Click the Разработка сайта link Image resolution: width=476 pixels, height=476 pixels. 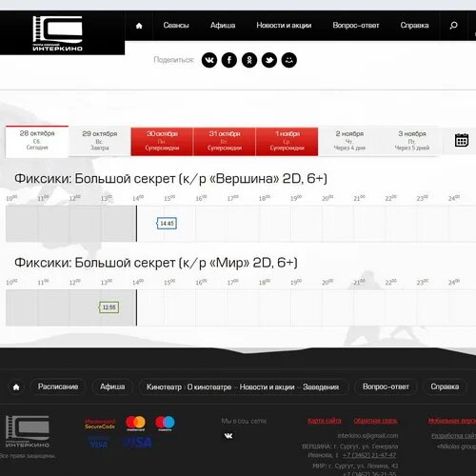[x=453, y=436]
